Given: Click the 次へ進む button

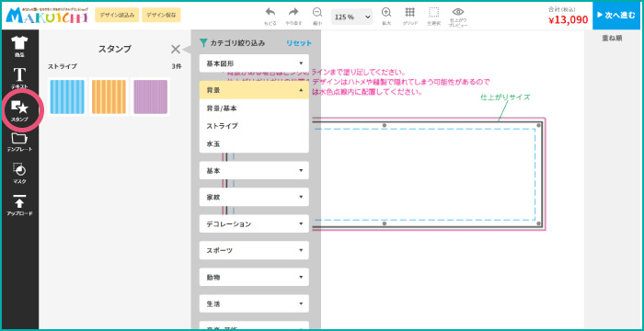Looking at the screenshot, I should coord(615,16).
